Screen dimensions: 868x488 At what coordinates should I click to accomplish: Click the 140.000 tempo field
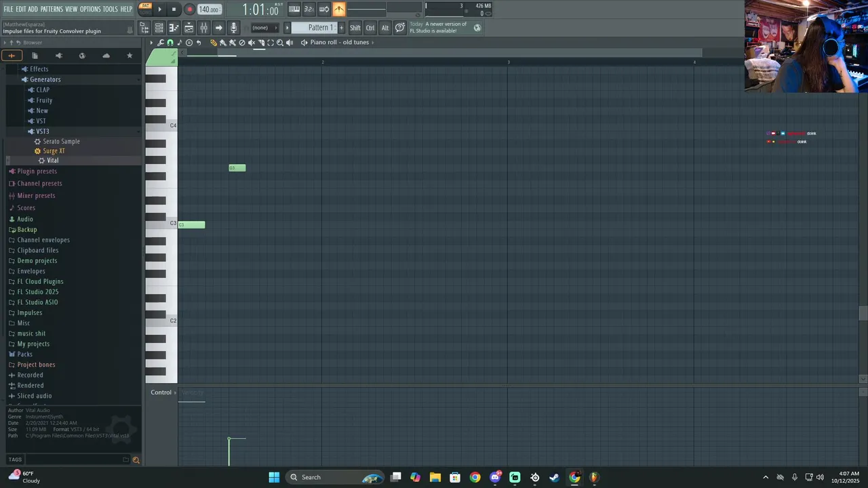209,9
